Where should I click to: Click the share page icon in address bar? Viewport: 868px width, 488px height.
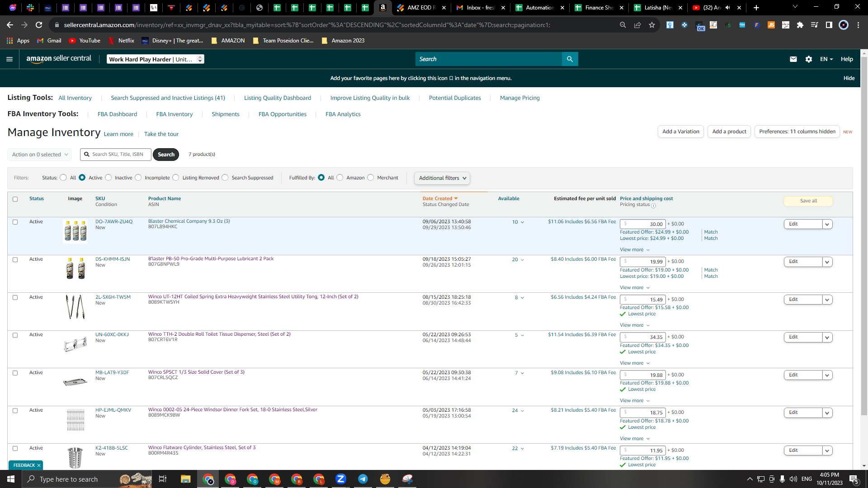click(x=637, y=25)
